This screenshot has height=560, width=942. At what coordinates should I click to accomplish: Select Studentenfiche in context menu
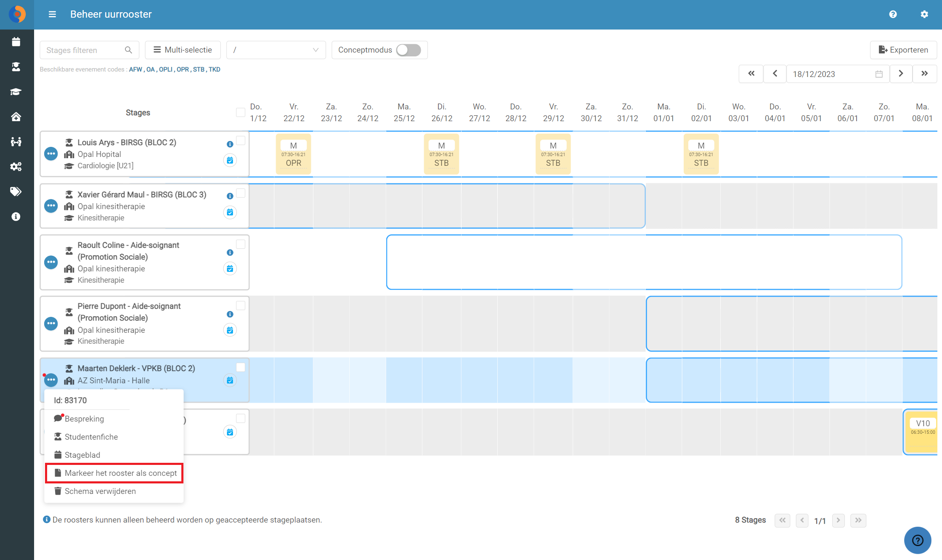[86, 437]
